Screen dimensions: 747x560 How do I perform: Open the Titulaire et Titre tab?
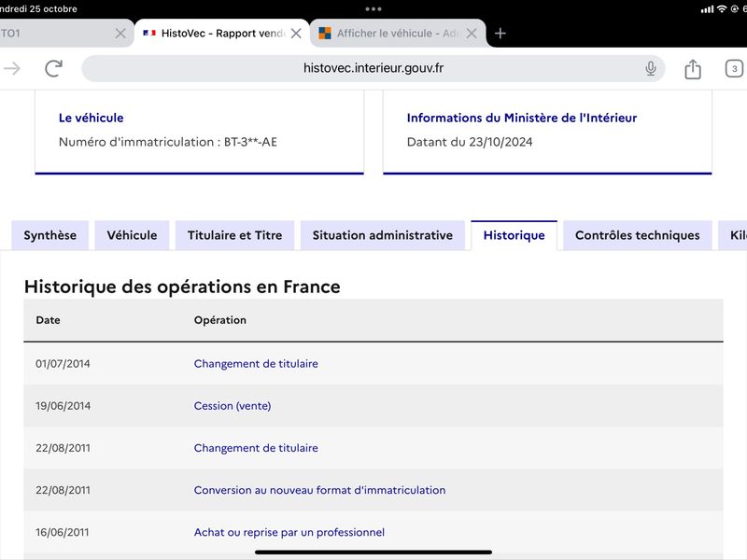(235, 235)
